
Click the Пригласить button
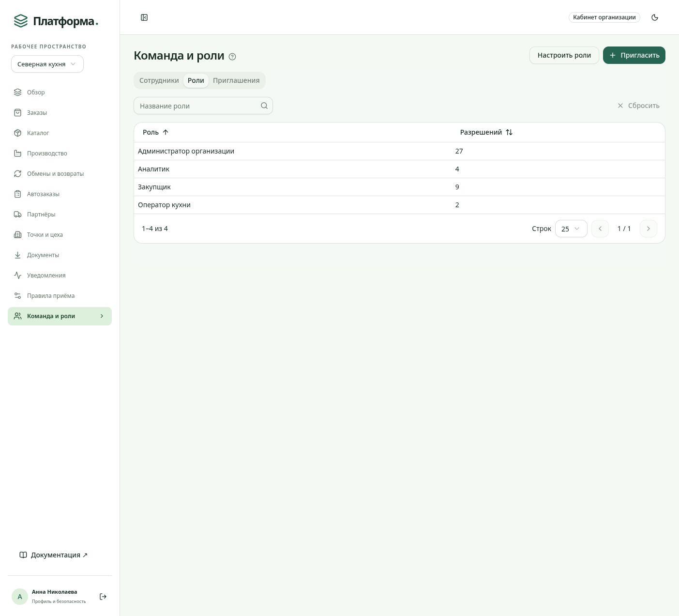(x=634, y=55)
